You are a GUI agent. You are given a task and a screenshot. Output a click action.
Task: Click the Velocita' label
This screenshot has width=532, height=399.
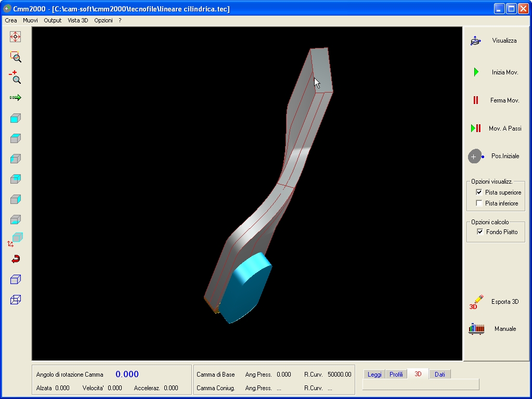click(93, 388)
